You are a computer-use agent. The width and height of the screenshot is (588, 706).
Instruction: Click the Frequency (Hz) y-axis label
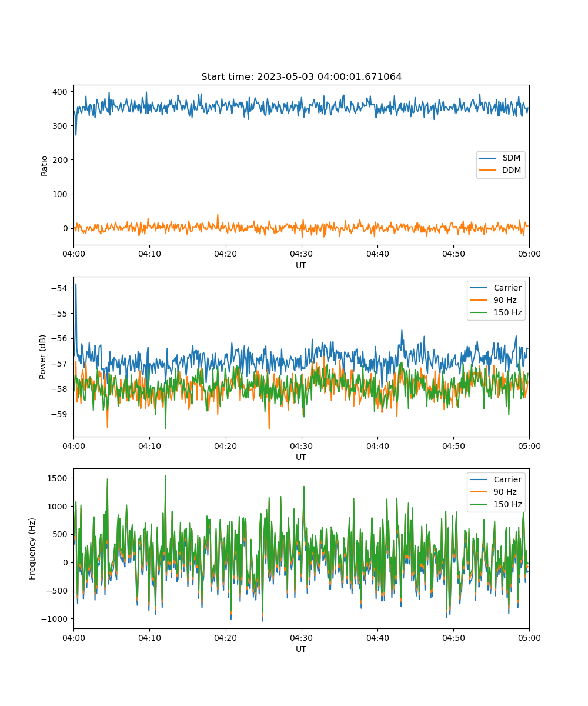click(x=32, y=548)
